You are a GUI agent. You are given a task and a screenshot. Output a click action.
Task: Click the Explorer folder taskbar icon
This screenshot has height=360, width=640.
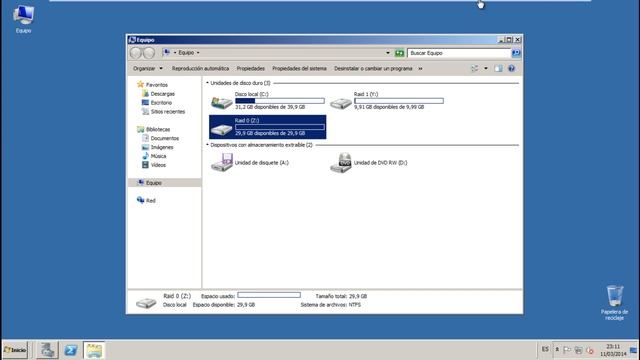click(x=94, y=350)
